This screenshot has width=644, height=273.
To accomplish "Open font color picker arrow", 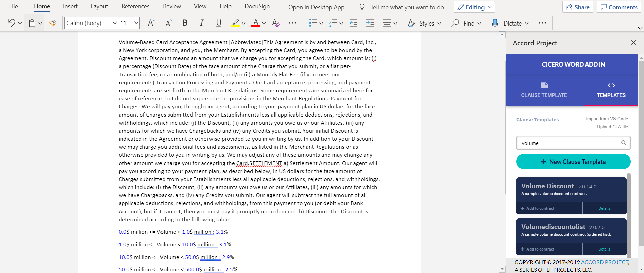I will (264, 23).
